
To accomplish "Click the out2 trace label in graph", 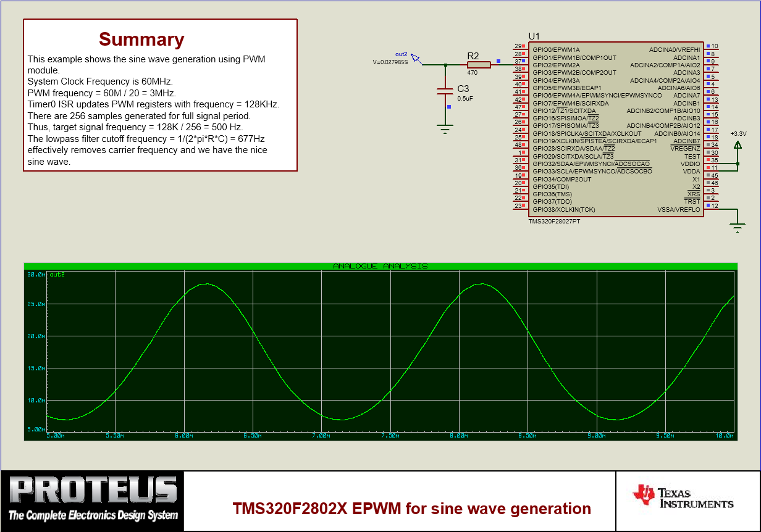I will (x=57, y=275).
